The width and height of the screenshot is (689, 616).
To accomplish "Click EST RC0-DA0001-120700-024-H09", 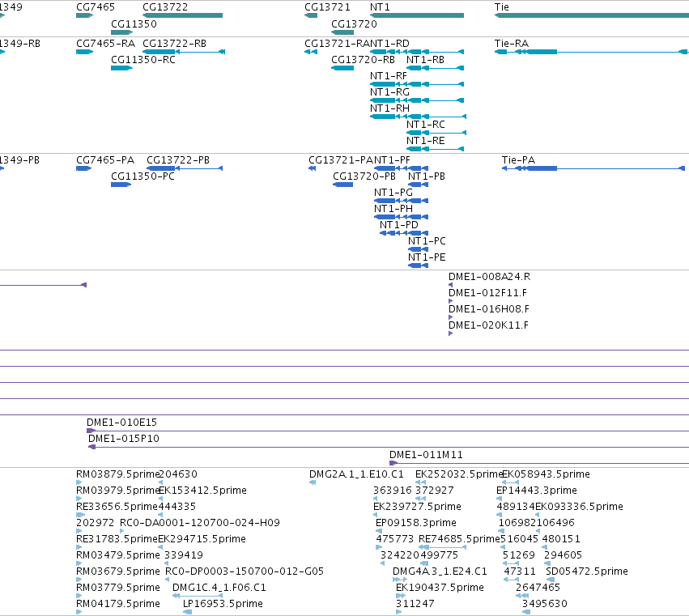I will tap(199, 523).
